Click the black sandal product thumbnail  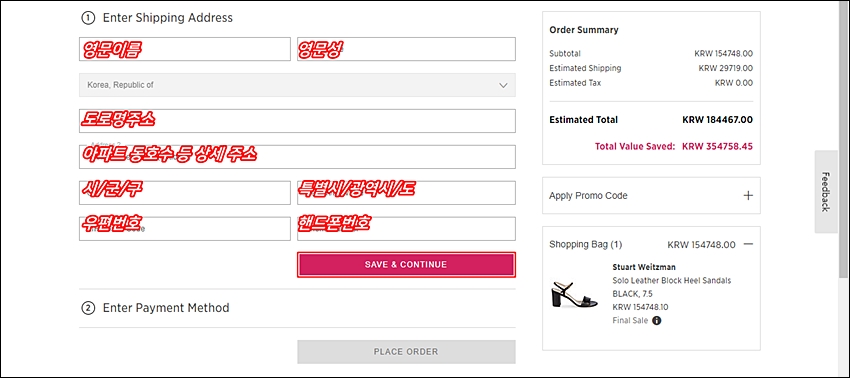tap(574, 294)
